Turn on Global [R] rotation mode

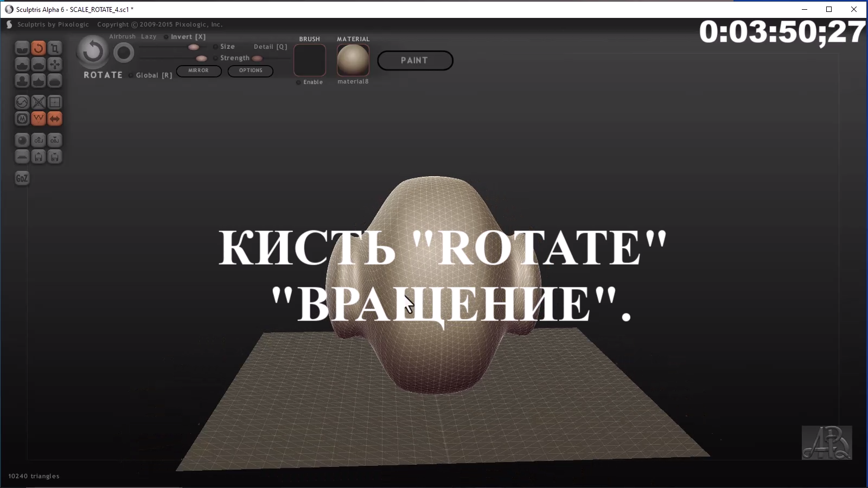[131, 75]
